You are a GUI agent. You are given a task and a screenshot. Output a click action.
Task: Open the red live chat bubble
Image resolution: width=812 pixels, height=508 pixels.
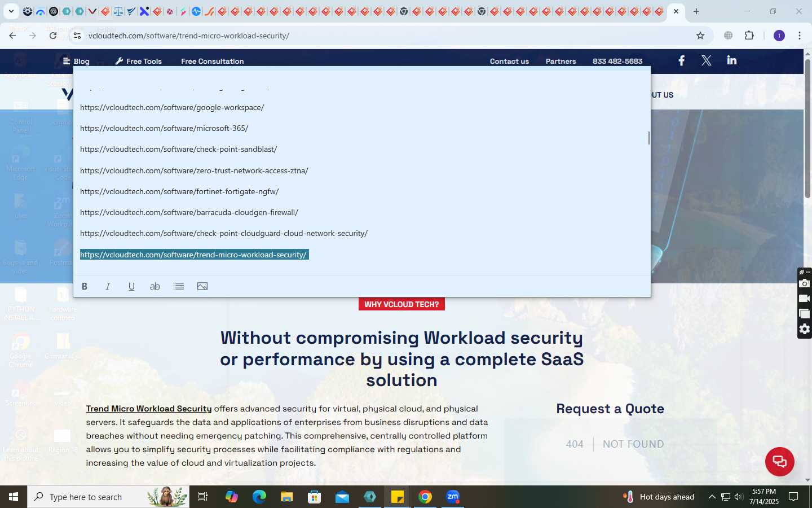click(780, 461)
